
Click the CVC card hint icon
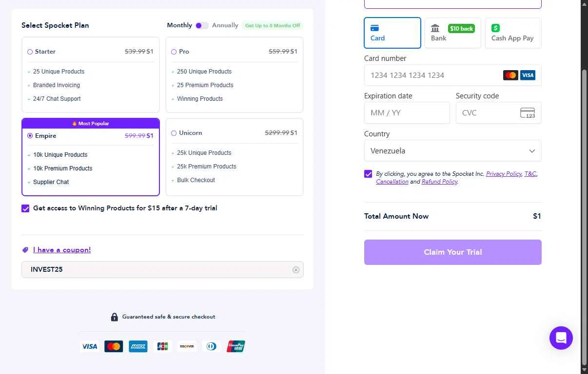[x=528, y=113]
